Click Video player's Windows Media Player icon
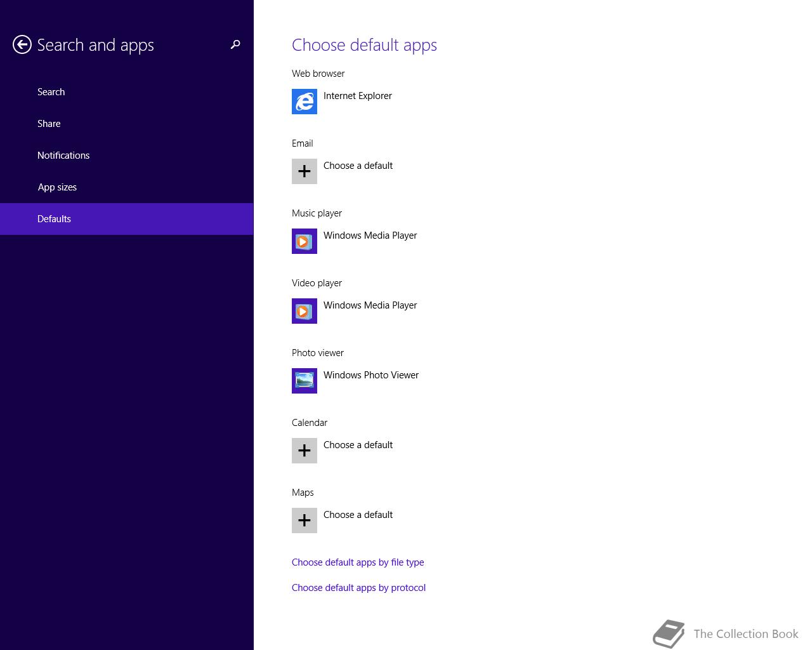Image resolution: width=812 pixels, height=650 pixels. (304, 311)
